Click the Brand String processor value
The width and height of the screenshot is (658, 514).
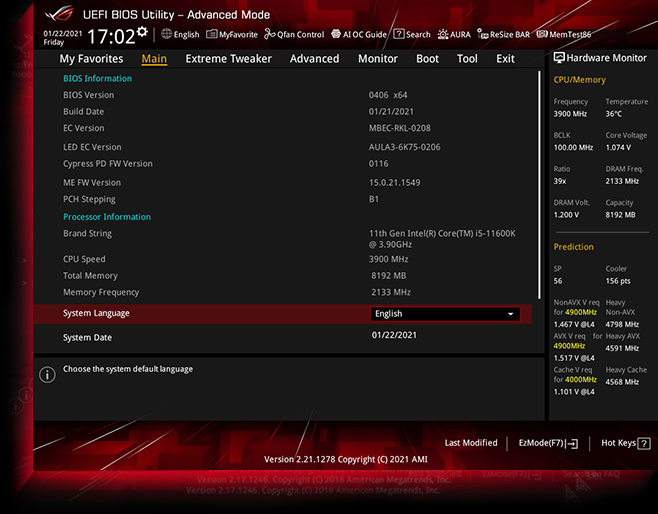442,239
